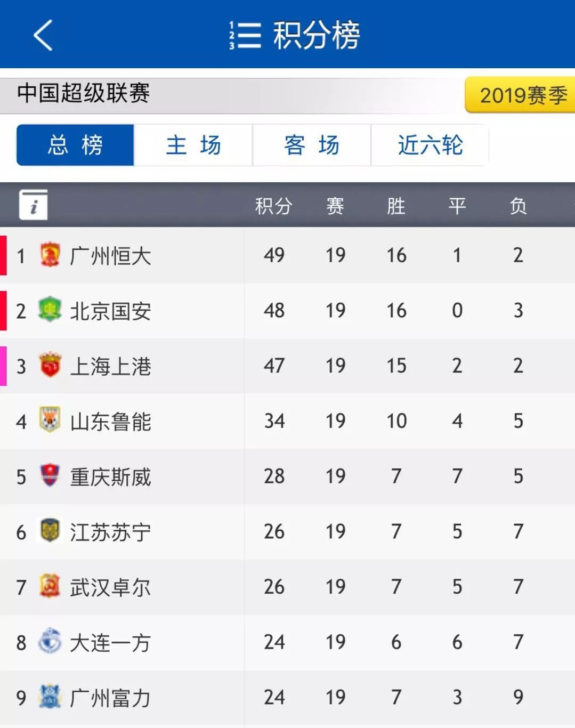
Task: Tap the 上海上港 team crest
Action: tap(50, 365)
